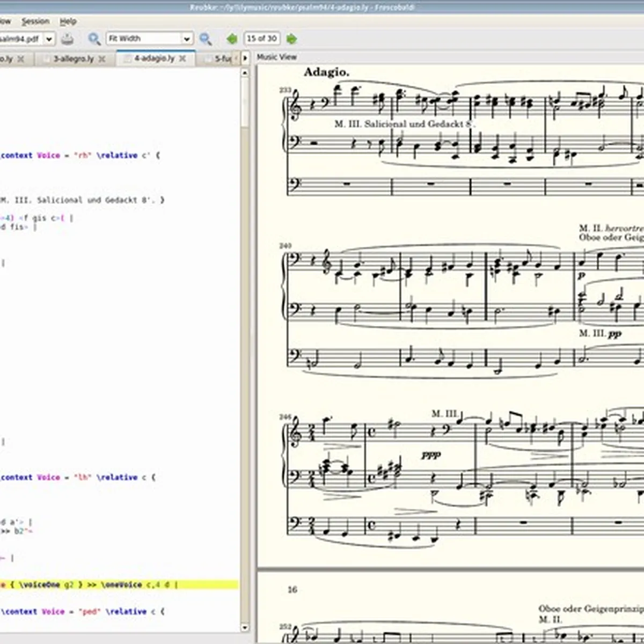Image resolution: width=644 pixels, height=644 pixels.
Task: Click measure number 240 in the score
Action: tap(285, 246)
